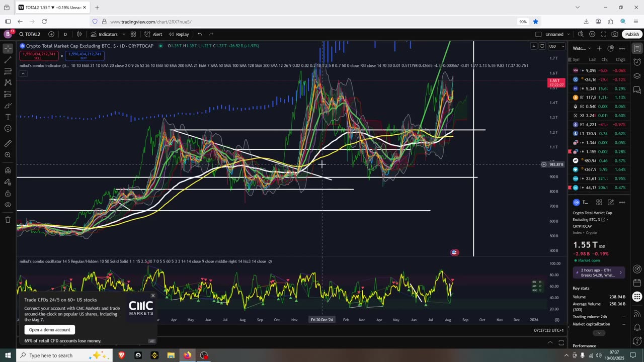Open Brave browser from the taskbar
Screen dimensions: 644x362
[121, 355]
